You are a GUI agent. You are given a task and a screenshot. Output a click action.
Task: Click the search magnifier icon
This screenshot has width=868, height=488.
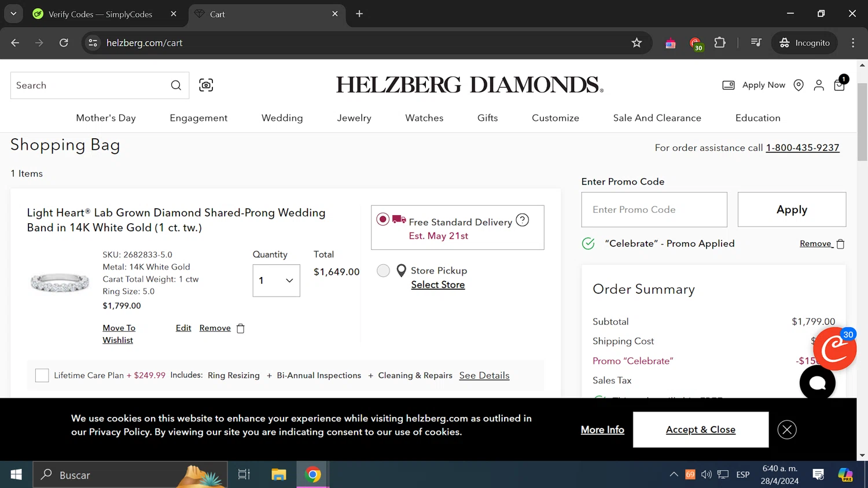tap(176, 86)
